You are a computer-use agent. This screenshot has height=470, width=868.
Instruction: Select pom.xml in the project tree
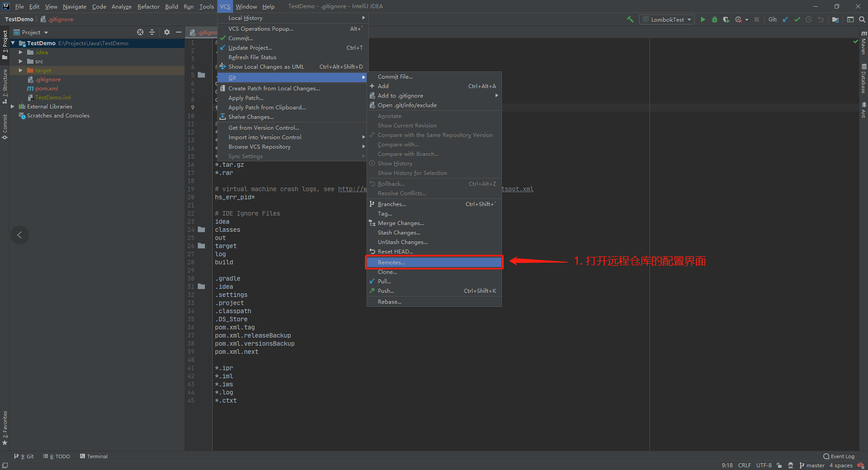click(46, 89)
